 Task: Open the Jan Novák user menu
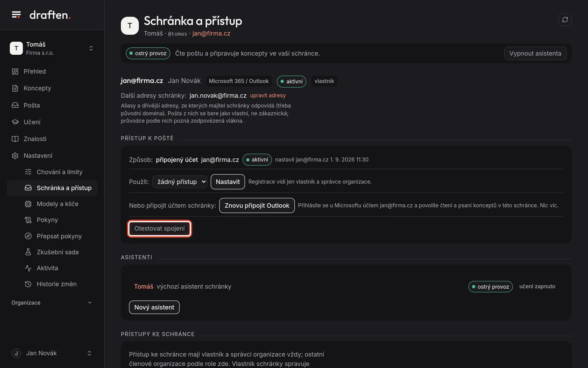click(52, 353)
